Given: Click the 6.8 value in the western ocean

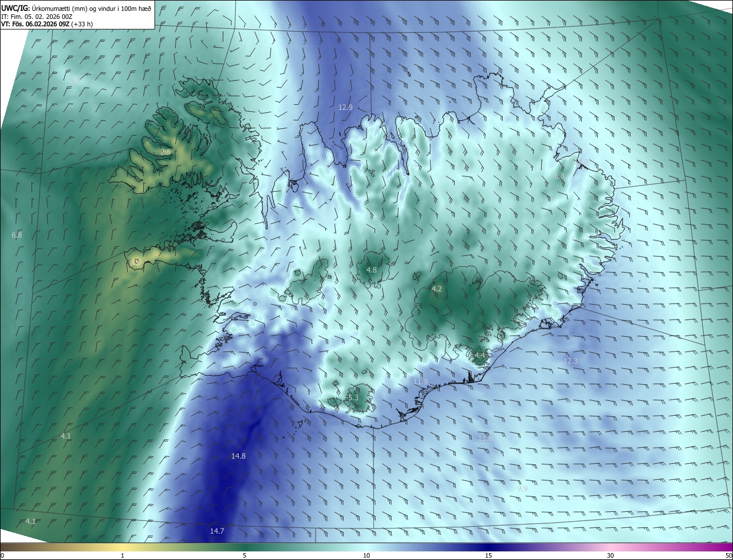Looking at the screenshot, I should coord(17,235).
